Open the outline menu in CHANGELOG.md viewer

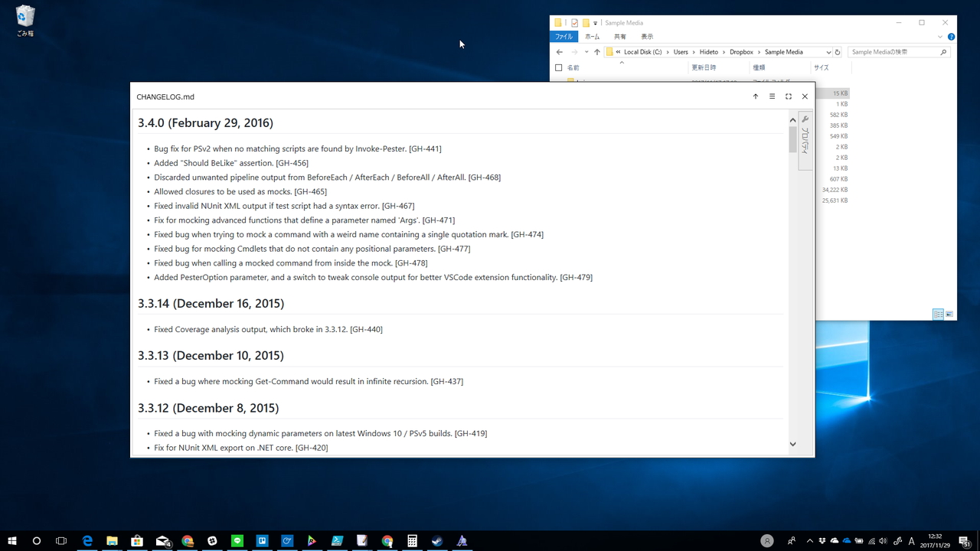[772, 96]
